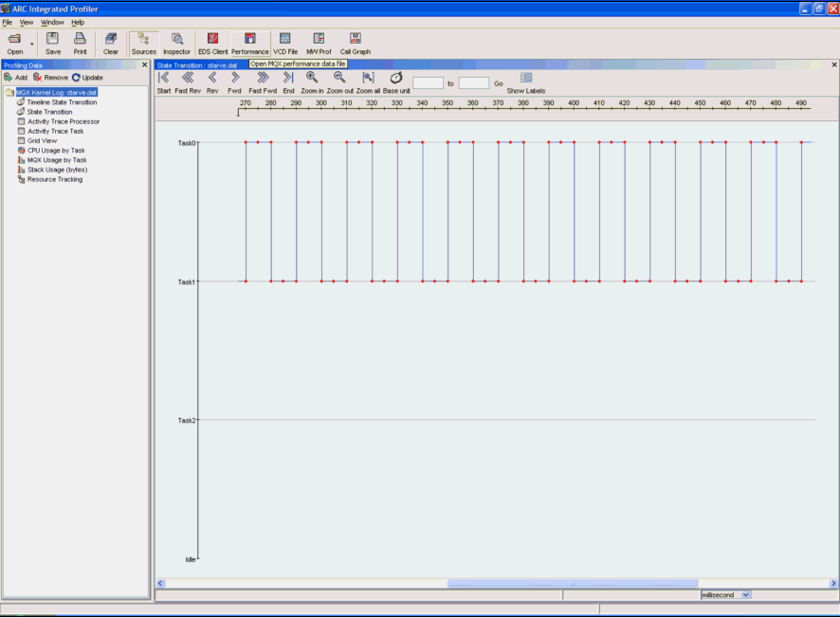Screen dimensions: 840x618
Task: Open the Window menu
Action: click(x=52, y=22)
